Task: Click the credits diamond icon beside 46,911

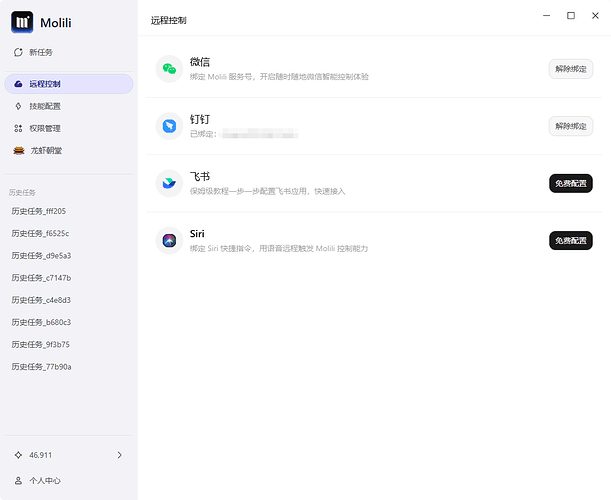Action: (18, 455)
